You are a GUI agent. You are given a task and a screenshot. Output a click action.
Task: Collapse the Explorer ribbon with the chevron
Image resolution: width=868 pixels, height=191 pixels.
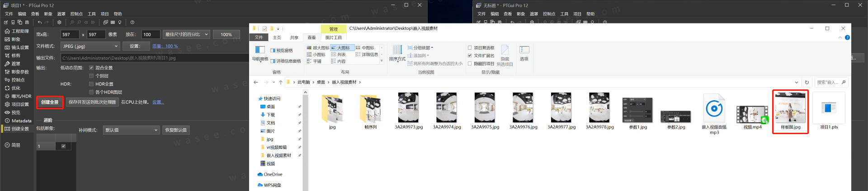[x=840, y=37]
